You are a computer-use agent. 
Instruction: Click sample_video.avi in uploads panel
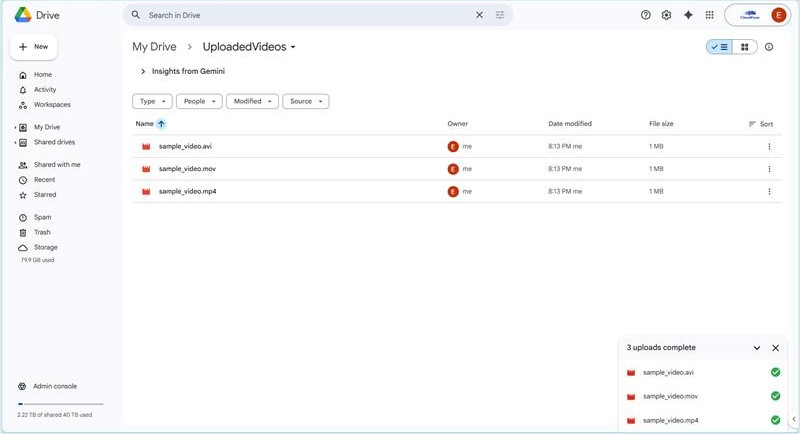tap(668, 372)
